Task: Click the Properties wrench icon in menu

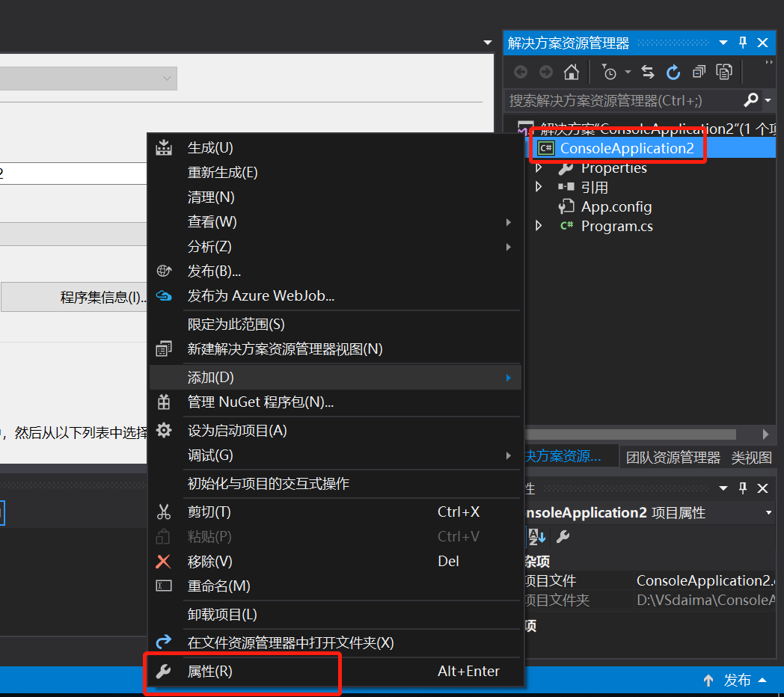Action: [x=164, y=671]
